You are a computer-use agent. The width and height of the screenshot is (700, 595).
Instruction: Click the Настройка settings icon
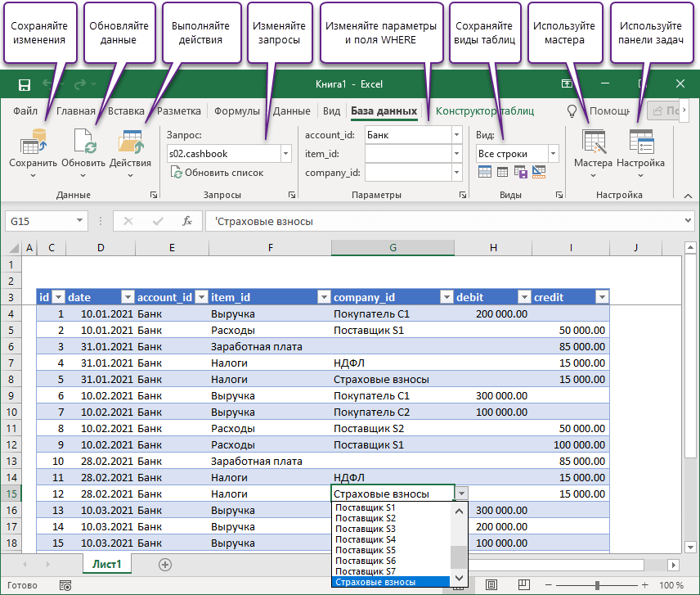(640, 145)
